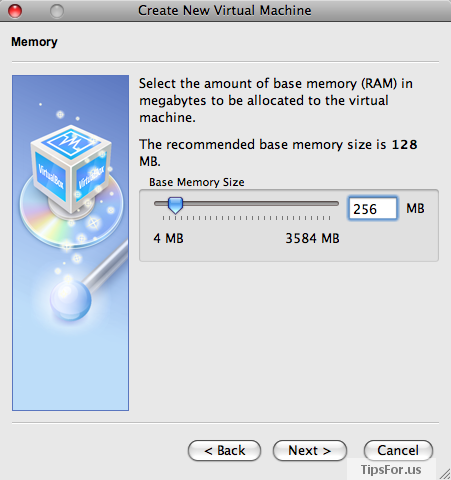
Task: Click the magic wand orb graphic
Action: tap(71, 300)
